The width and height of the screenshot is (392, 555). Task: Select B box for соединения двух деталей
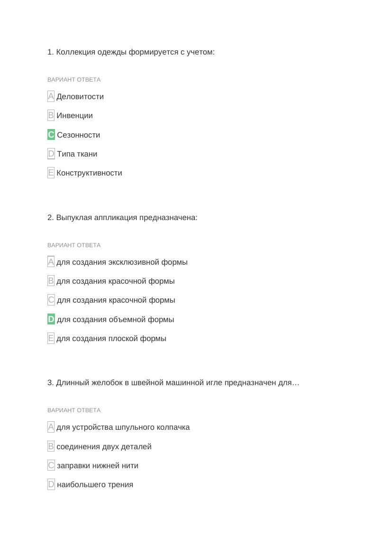coord(51,446)
